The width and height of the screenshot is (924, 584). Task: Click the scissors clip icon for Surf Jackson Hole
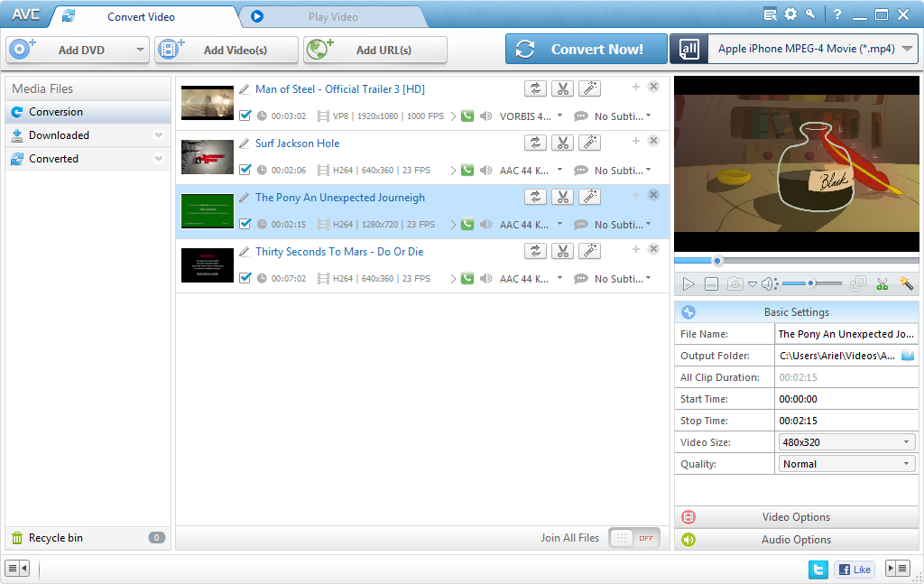563,143
